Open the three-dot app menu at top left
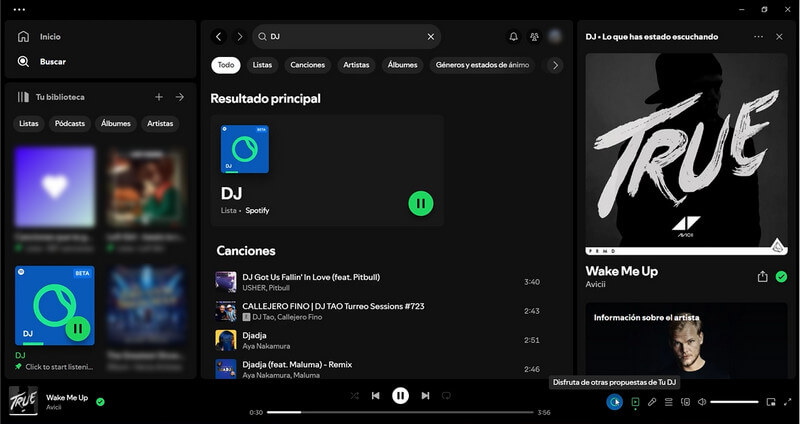This screenshot has width=800, height=424. coord(19,9)
